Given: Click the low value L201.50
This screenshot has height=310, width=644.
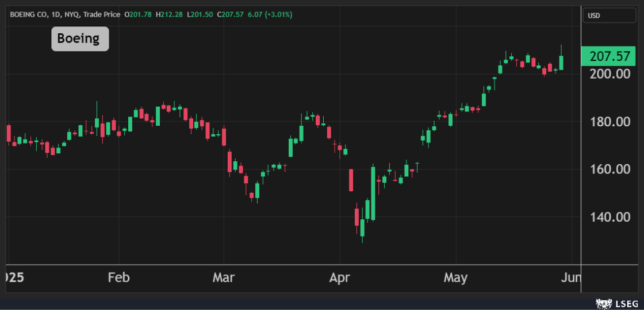Looking at the screenshot, I should (200, 14).
